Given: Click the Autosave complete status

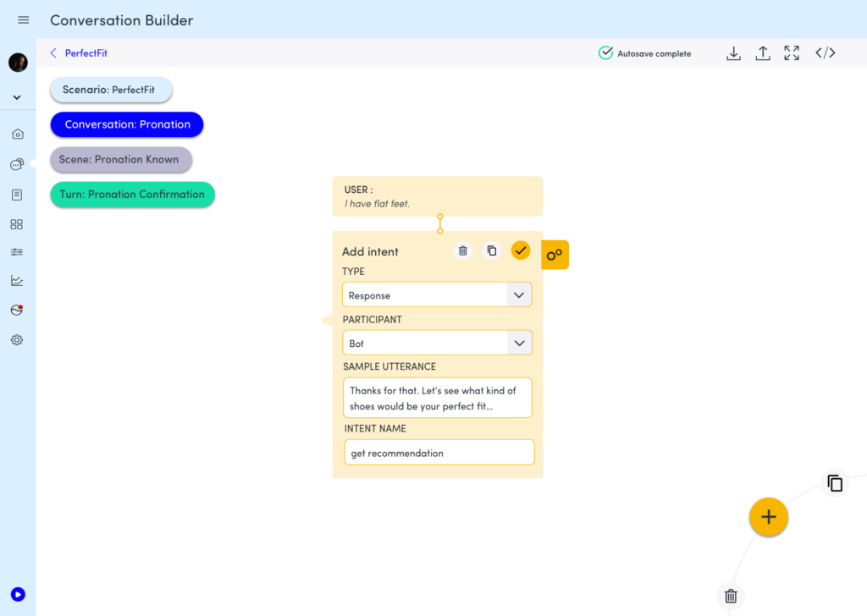Looking at the screenshot, I should point(644,53).
